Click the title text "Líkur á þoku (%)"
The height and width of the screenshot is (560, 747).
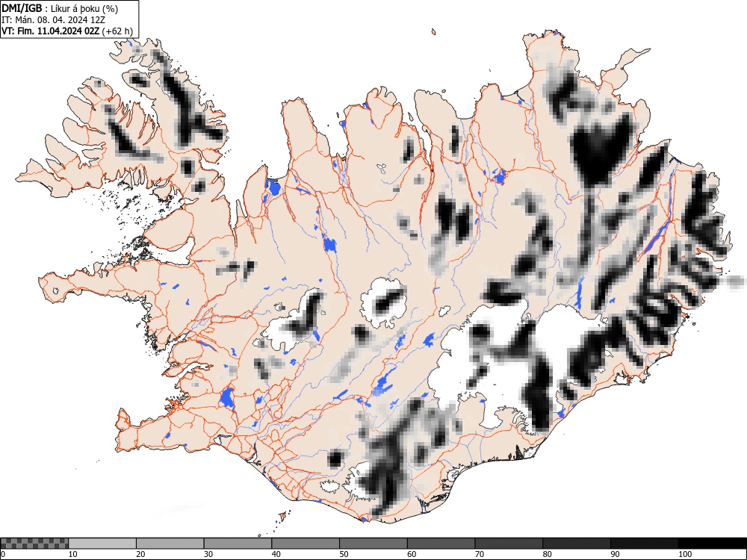coord(84,8)
